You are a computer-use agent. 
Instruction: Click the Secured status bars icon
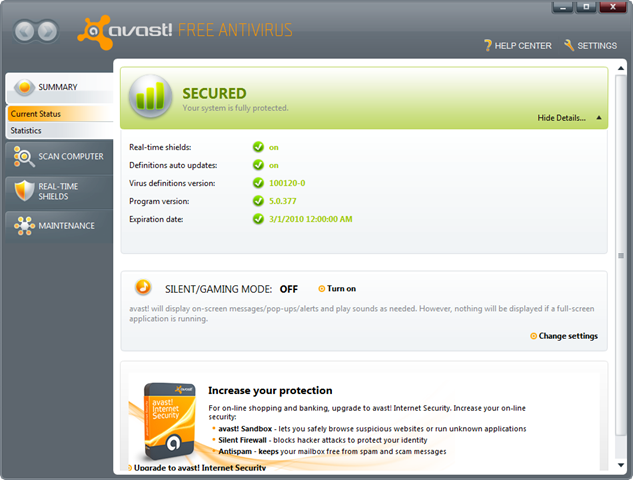(151, 96)
